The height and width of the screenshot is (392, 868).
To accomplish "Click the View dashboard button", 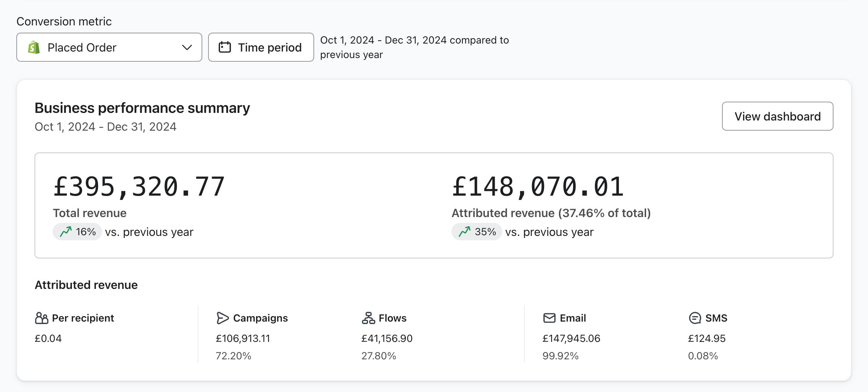I will (x=777, y=116).
